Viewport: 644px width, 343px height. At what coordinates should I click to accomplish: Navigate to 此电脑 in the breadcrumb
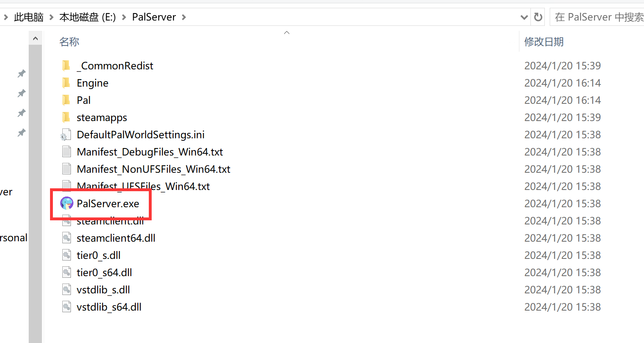click(x=29, y=17)
